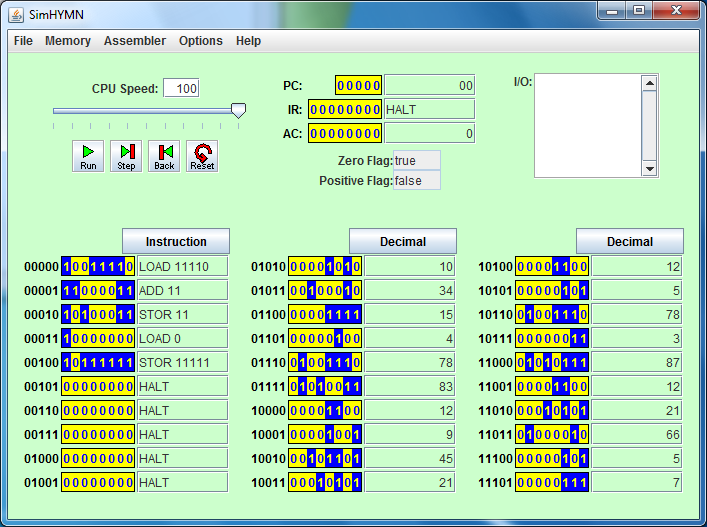Image resolution: width=707 pixels, height=527 pixels.
Task: Click the IR binary bits field
Action: [x=345, y=110]
